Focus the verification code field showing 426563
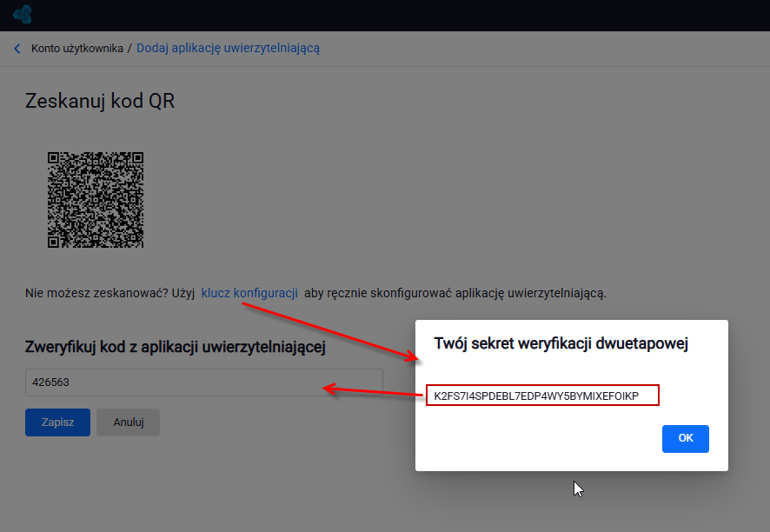Screen dimensions: 770x532 (x=203, y=382)
